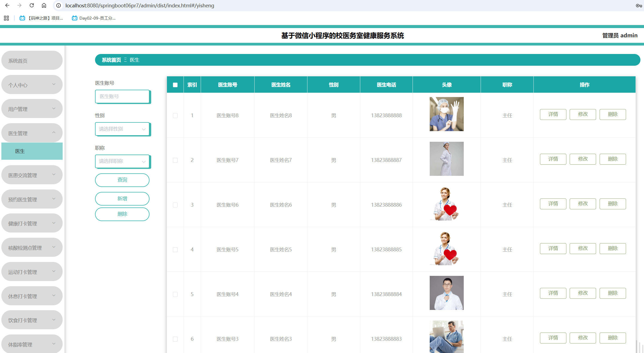644x353 pixels.
Task: Click the browser home icon
Action: [44, 5]
